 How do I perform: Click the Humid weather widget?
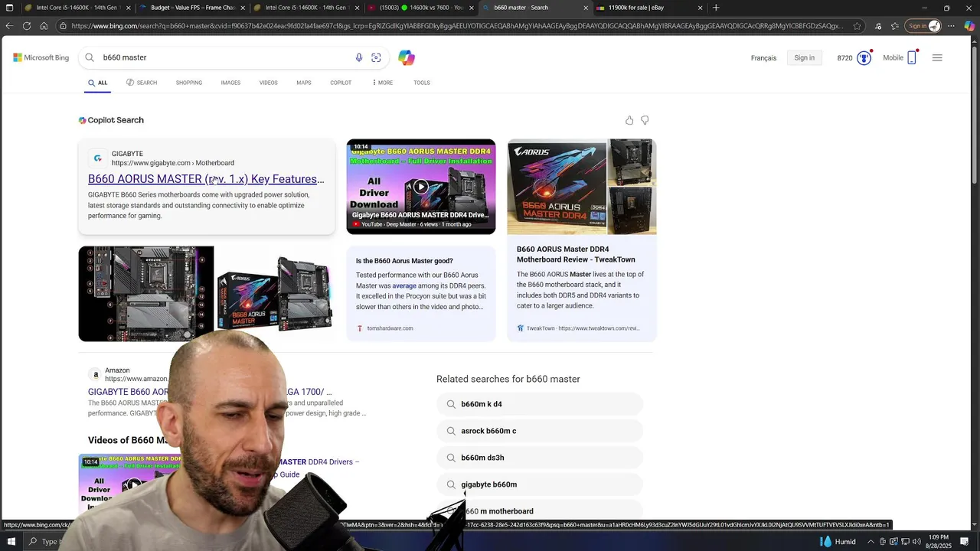(x=838, y=542)
